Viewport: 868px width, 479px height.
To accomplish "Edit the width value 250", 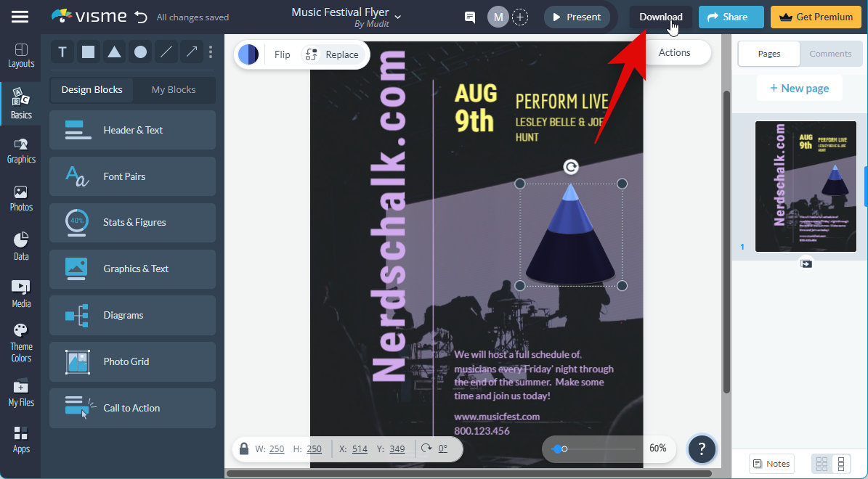I will pos(277,449).
